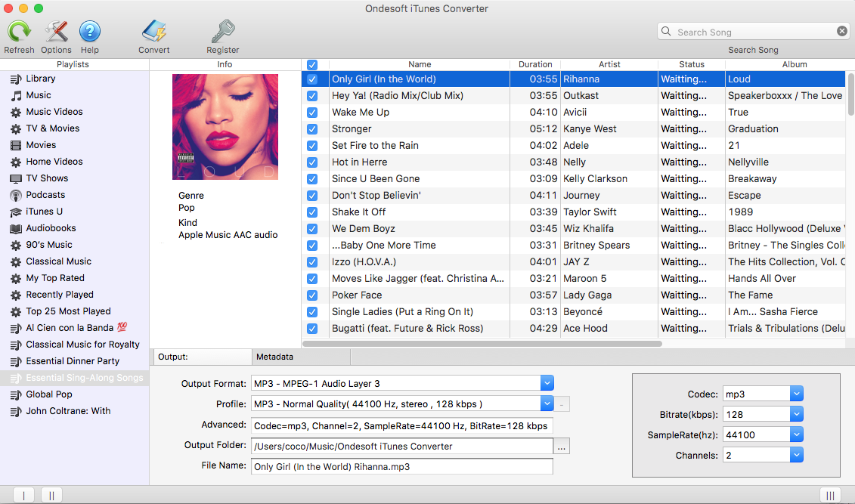Uncheck the Poker Face song checkbox
The width and height of the screenshot is (855, 504).
312,295
